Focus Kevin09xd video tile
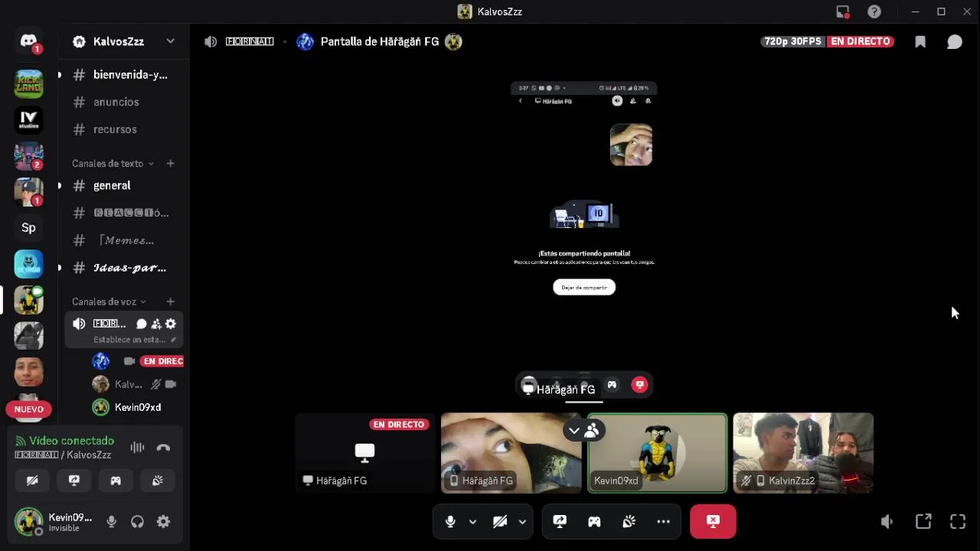 click(657, 453)
